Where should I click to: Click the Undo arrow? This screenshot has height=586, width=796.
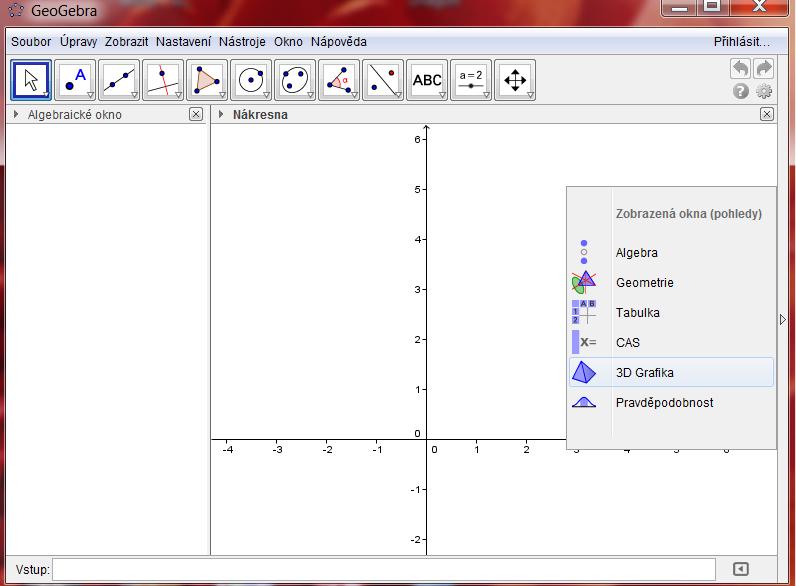(x=741, y=68)
